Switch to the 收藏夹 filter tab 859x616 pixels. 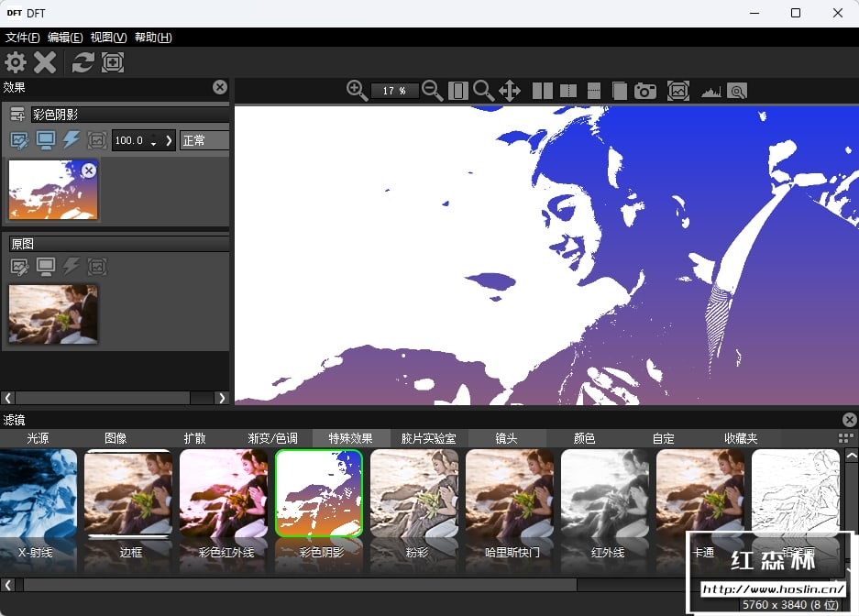(742, 438)
